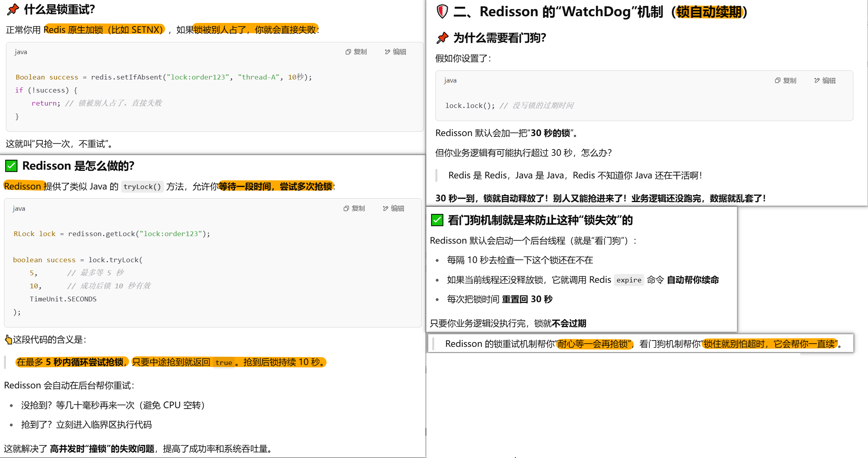868x458 pixels.
Task: Click bullet 每隔 10 秒去检查一下这个锁还在不在
Action: tap(520, 260)
